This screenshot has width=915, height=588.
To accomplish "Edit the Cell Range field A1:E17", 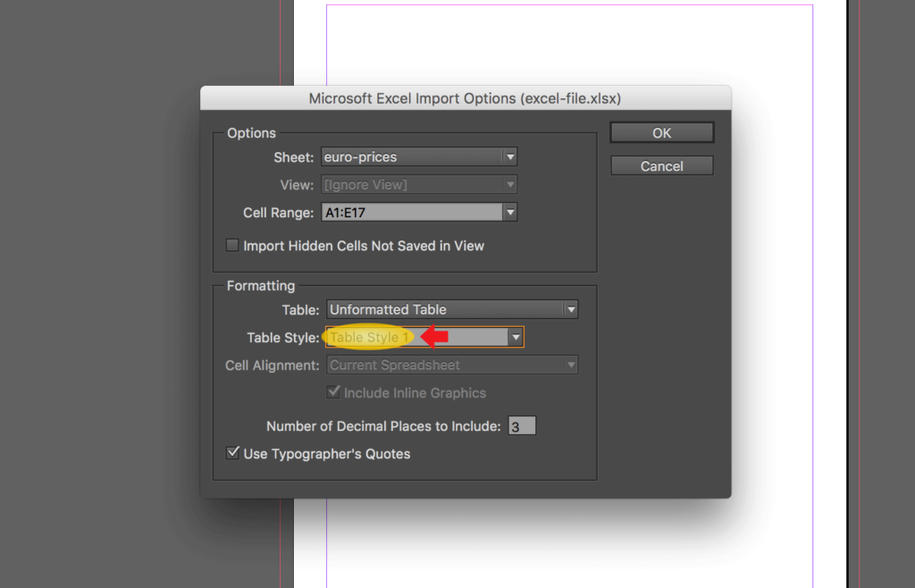I will (x=411, y=213).
